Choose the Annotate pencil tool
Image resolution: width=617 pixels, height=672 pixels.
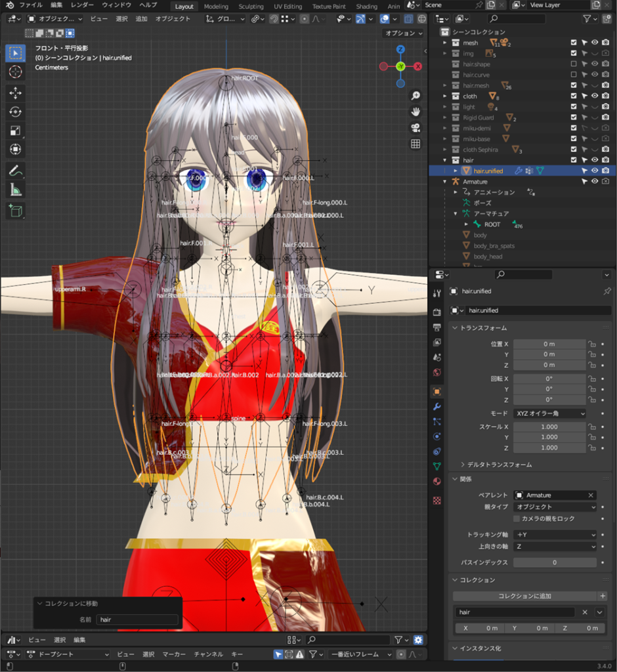16,171
